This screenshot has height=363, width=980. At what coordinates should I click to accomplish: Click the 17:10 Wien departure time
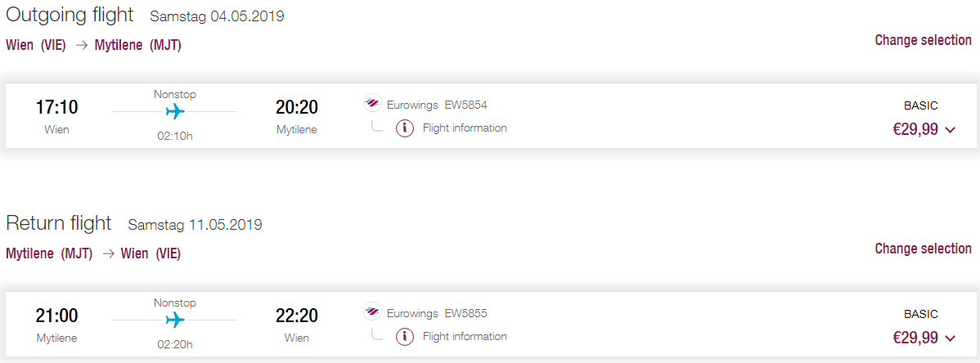pos(57,107)
